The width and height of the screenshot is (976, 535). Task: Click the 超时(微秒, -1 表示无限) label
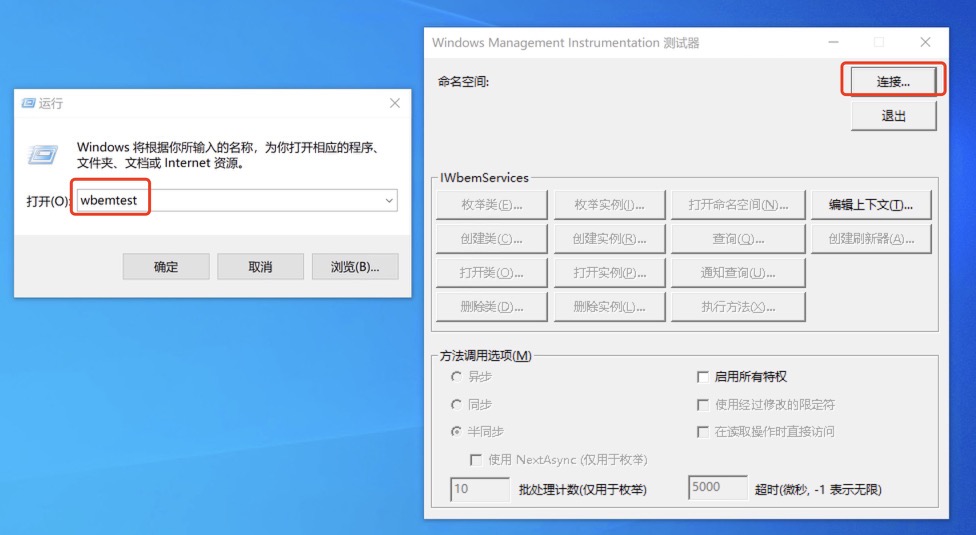click(x=818, y=490)
